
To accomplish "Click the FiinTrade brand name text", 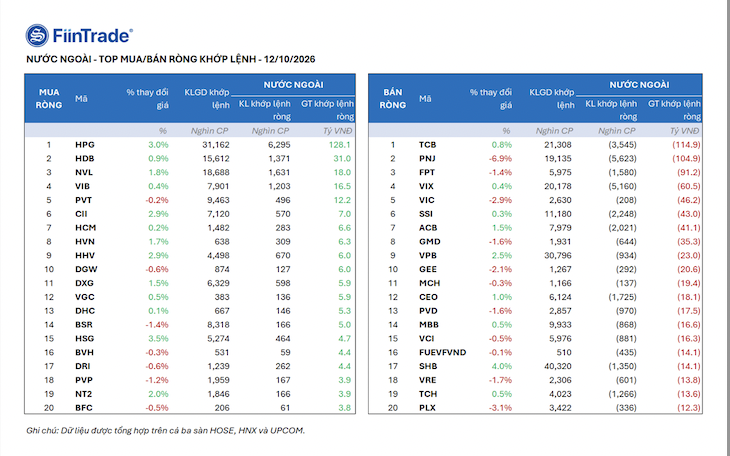I will click(93, 36).
